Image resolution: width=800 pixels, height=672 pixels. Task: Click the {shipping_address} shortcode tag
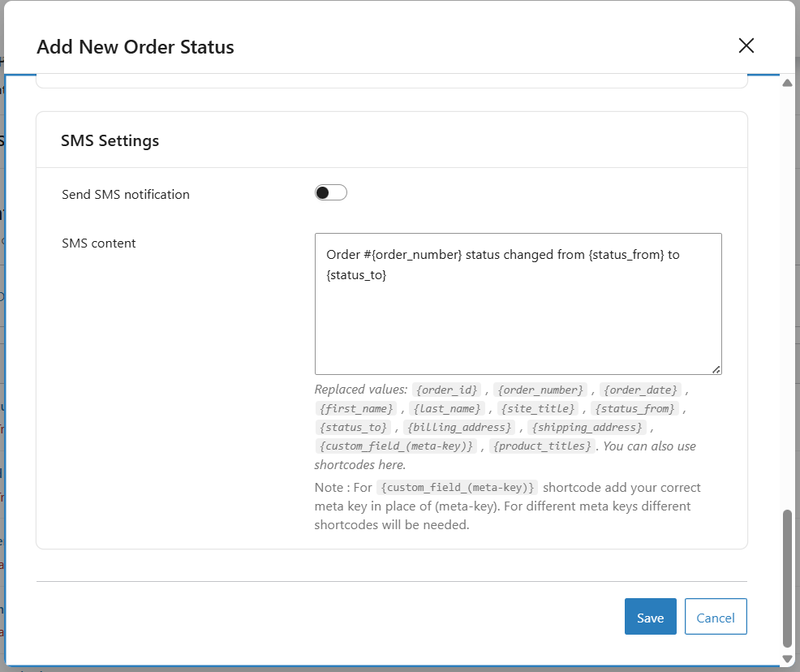pyautogui.click(x=587, y=427)
